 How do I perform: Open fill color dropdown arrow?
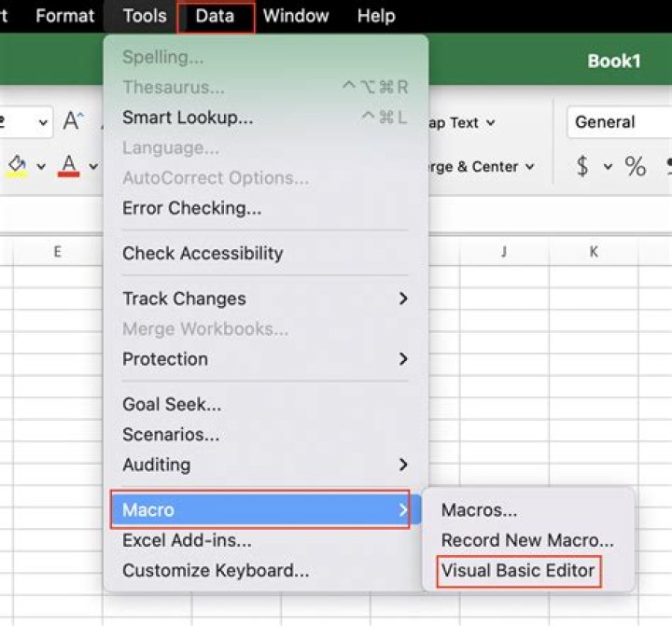click(x=41, y=166)
